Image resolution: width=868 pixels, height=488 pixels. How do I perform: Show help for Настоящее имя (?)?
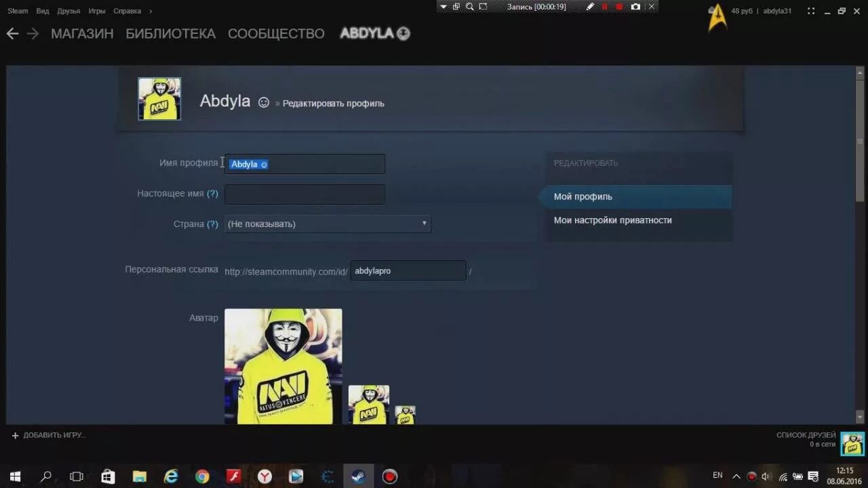click(x=212, y=194)
